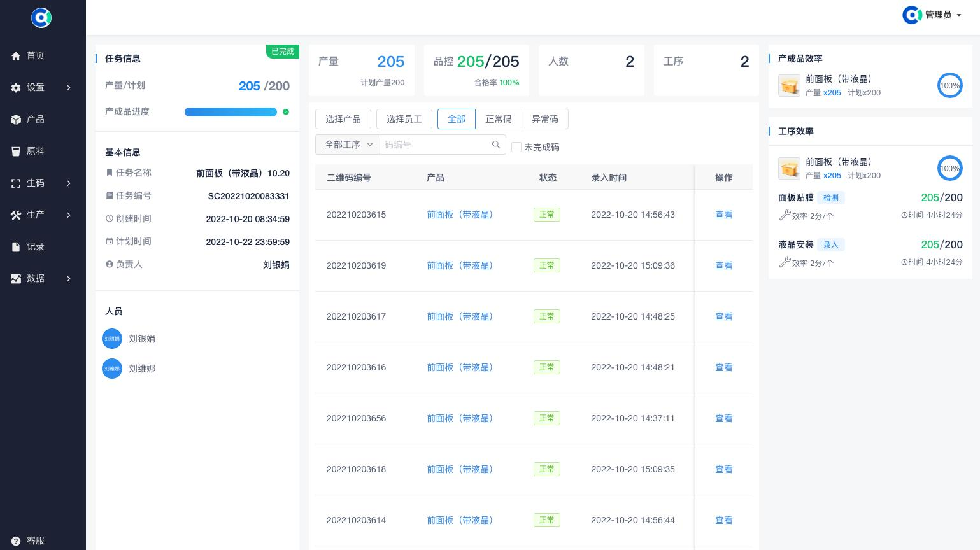Image resolution: width=980 pixels, height=550 pixels.
Task: Click 原料 in the sidebar menu
Action: click(43, 152)
